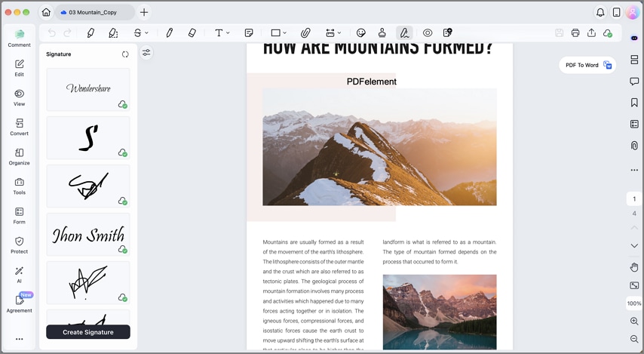Click PDF To Word button
Image resolution: width=644 pixels, height=354 pixels.
click(x=587, y=65)
